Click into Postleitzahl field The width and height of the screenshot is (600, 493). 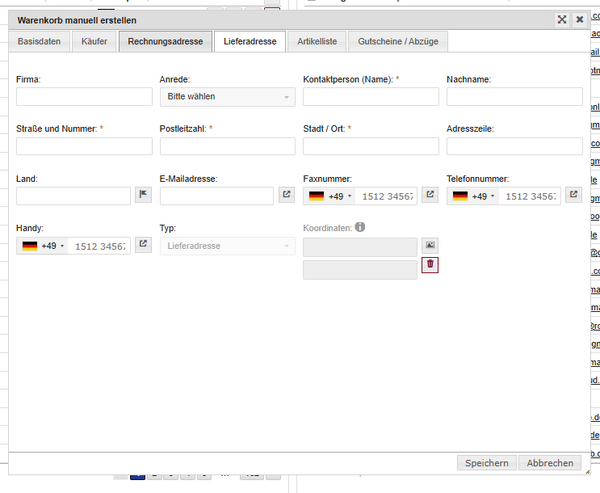pyautogui.click(x=228, y=146)
